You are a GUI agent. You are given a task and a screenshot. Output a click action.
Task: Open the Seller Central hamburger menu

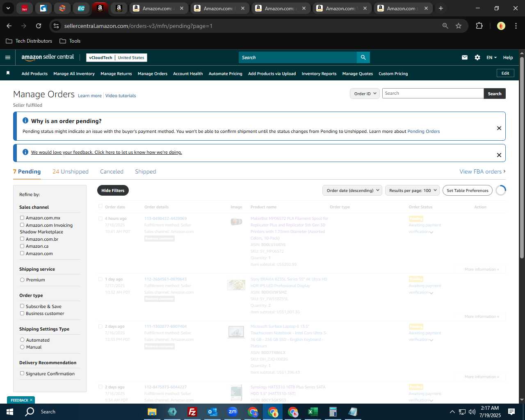pos(7,57)
